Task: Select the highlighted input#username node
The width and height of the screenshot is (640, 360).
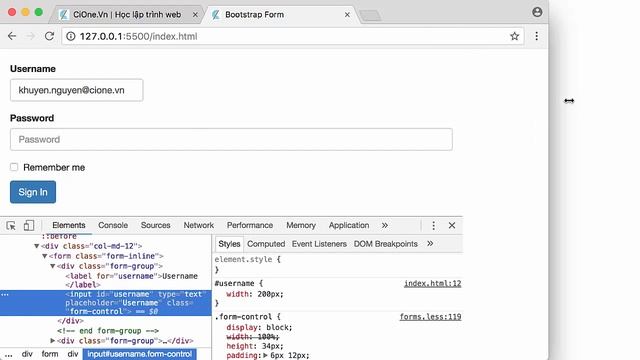Action: 106,303
